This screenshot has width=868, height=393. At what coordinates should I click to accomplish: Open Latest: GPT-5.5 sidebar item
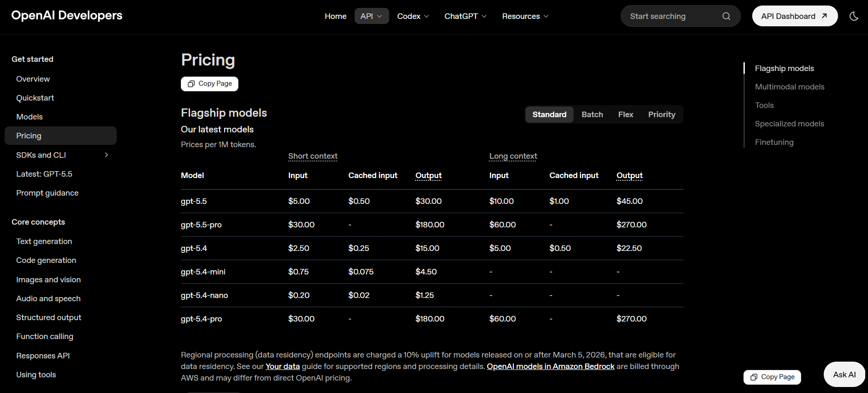pos(44,174)
